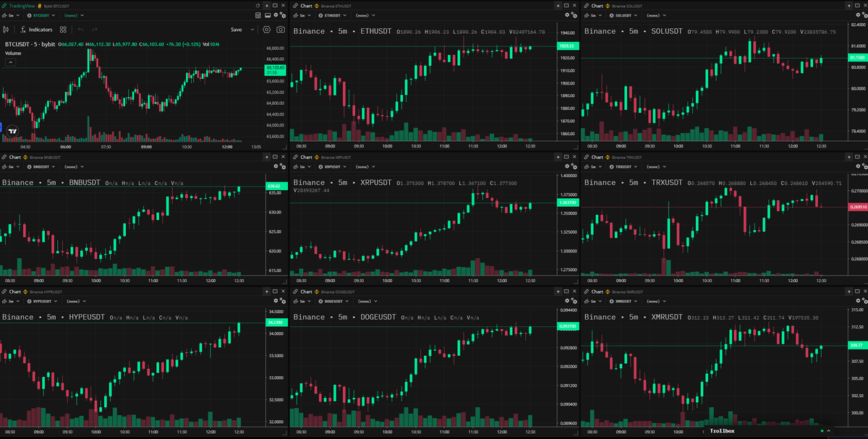Image resolution: width=868 pixels, height=439 pixels.
Task: Click plus button in HYPEUSDT panel header
Action: click(x=266, y=291)
